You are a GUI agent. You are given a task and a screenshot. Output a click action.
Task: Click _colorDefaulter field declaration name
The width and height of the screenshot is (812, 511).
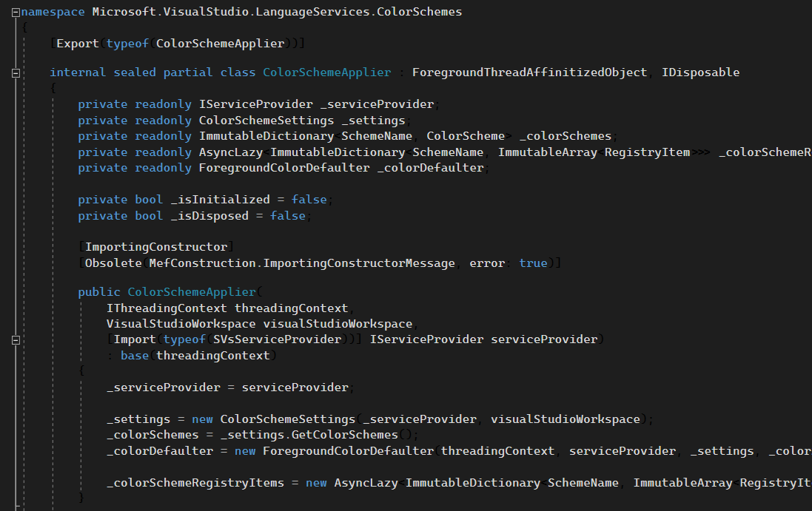click(x=430, y=168)
